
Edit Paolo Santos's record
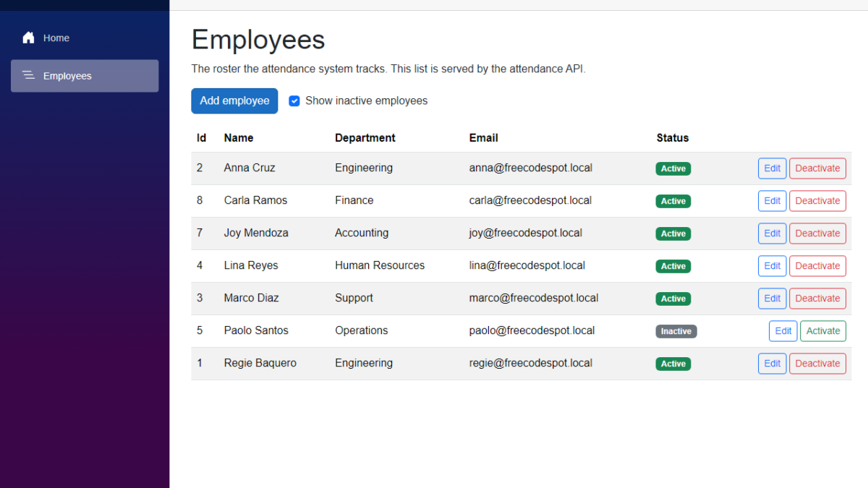[x=783, y=331]
